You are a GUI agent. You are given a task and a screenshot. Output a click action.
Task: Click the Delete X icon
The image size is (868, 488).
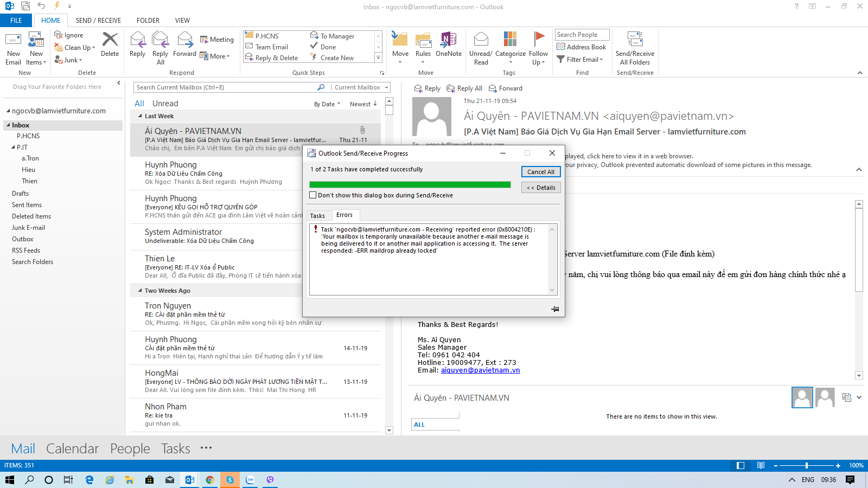point(110,40)
